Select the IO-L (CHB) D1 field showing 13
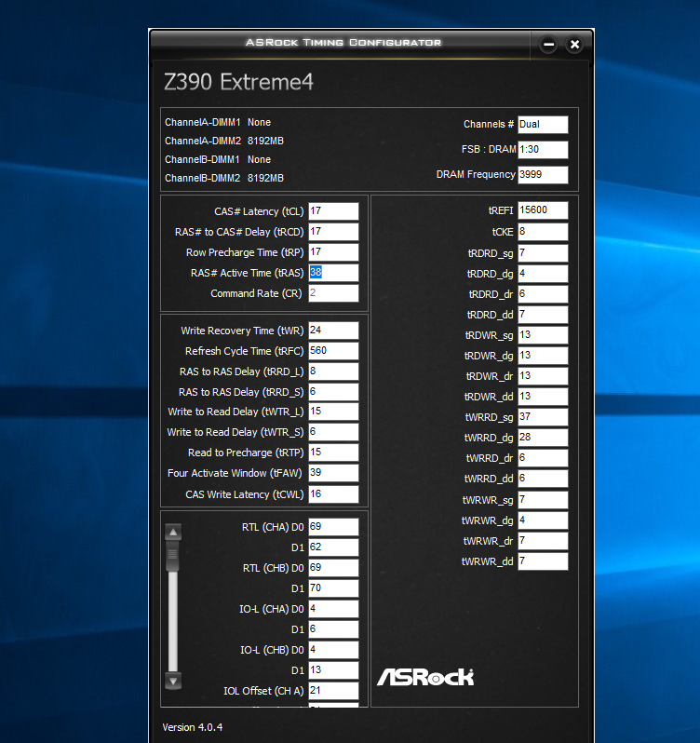This screenshot has height=743, width=700. (333, 670)
